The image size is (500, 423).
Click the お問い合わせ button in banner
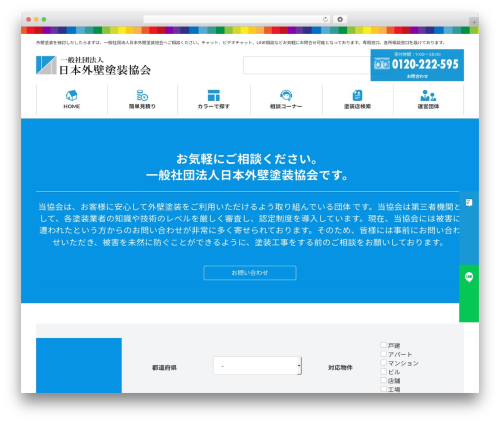tap(250, 273)
